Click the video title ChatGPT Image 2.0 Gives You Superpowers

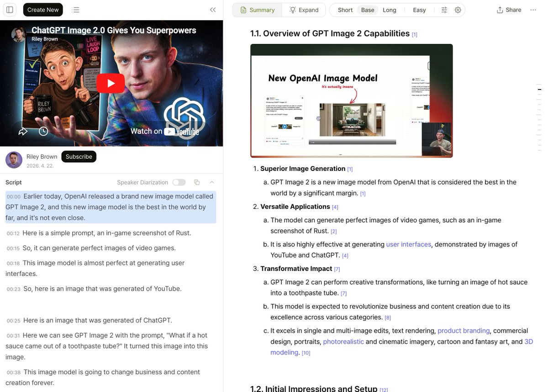pos(114,30)
